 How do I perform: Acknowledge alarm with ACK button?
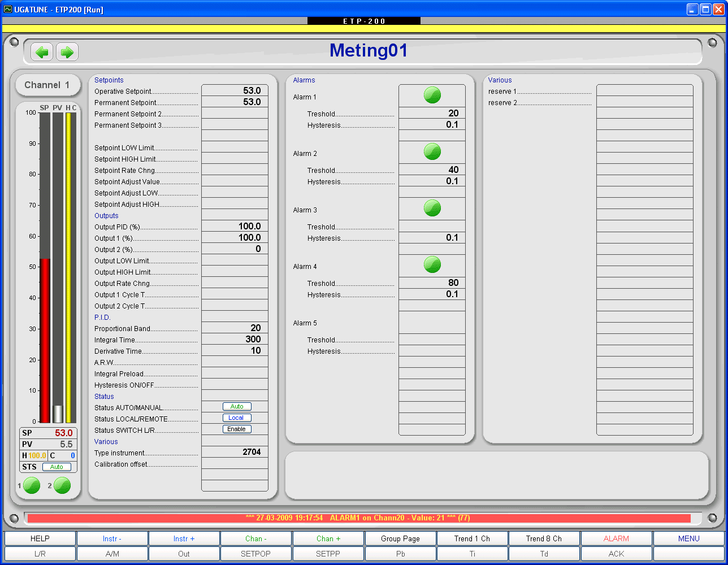[x=617, y=554]
